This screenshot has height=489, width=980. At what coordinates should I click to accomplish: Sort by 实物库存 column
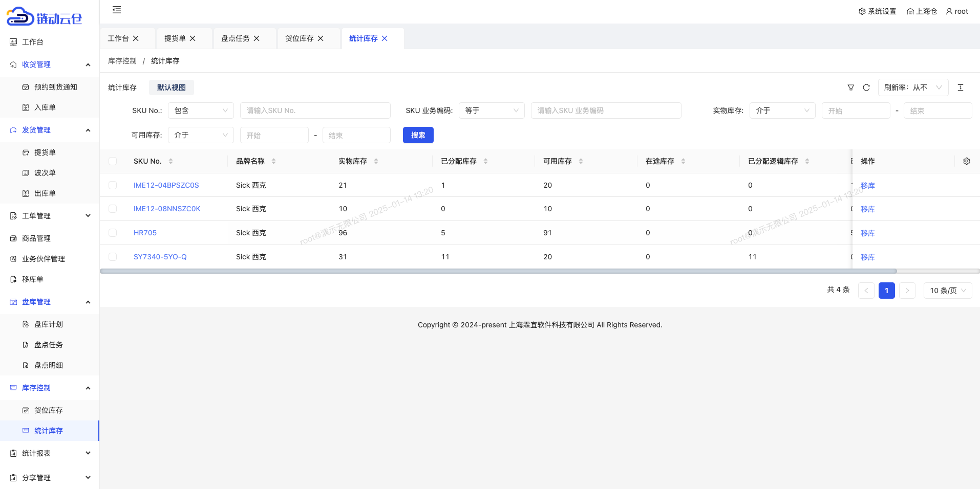click(x=376, y=161)
